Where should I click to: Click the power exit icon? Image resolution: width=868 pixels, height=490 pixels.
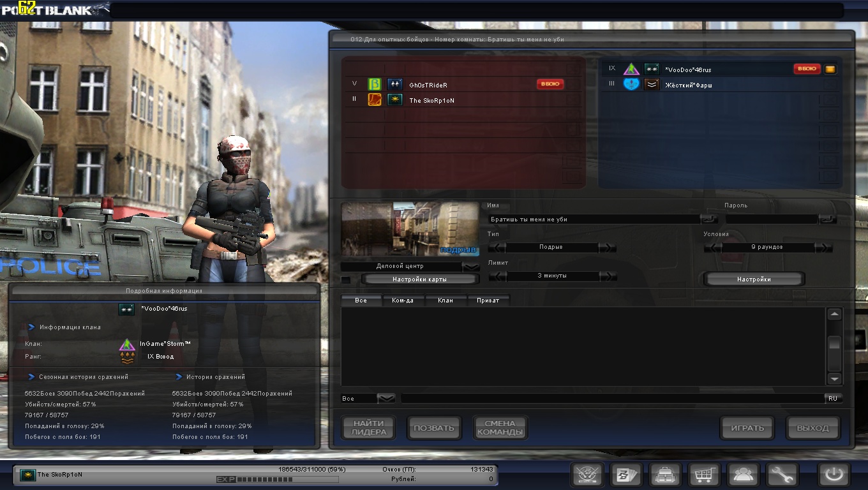(834, 475)
